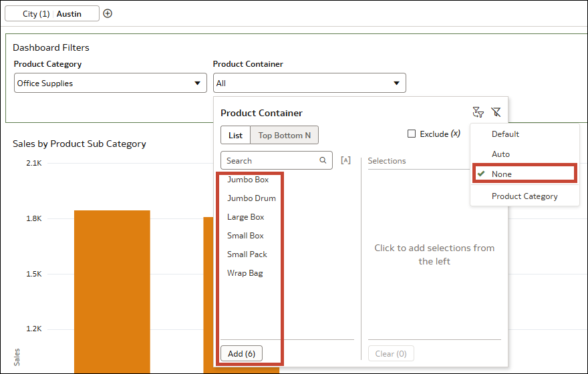Image resolution: width=588 pixels, height=374 pixels.
Task: Open the Limit Values By filter icon
Action: 477,112
